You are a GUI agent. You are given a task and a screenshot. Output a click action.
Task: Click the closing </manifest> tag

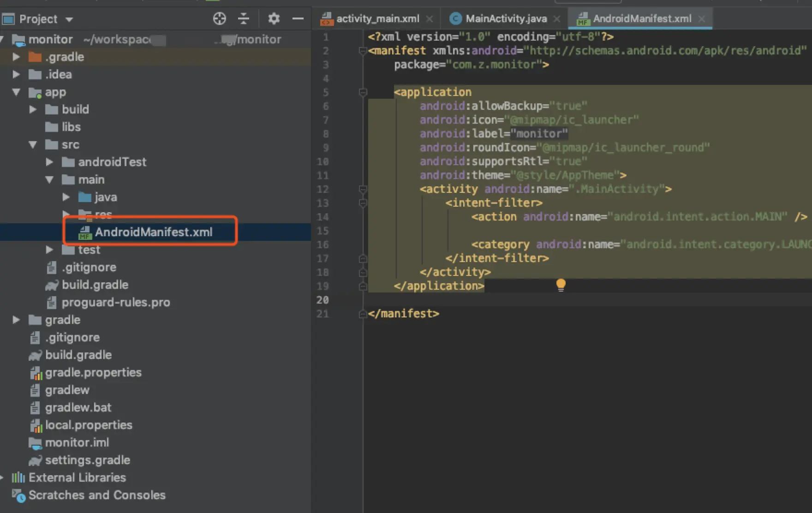[x=404, y=314]
